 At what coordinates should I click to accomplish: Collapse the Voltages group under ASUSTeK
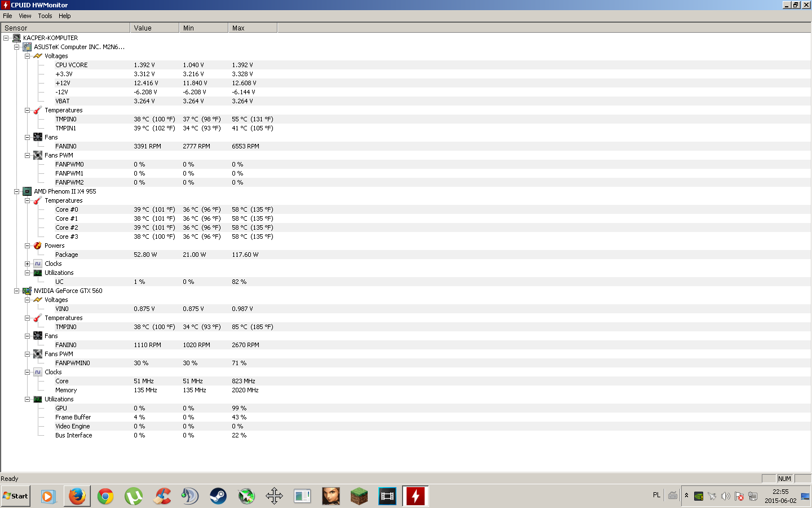(27, 56)
